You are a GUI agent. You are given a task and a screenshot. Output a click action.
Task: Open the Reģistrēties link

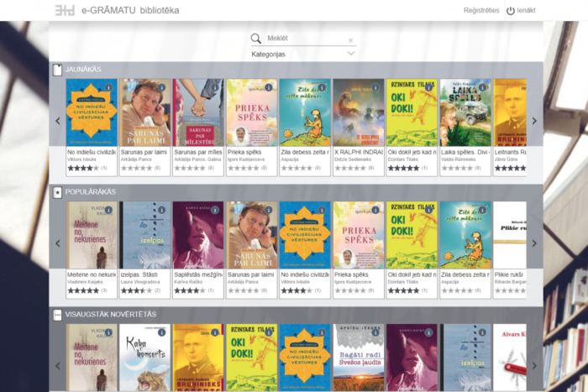(481, 11)
